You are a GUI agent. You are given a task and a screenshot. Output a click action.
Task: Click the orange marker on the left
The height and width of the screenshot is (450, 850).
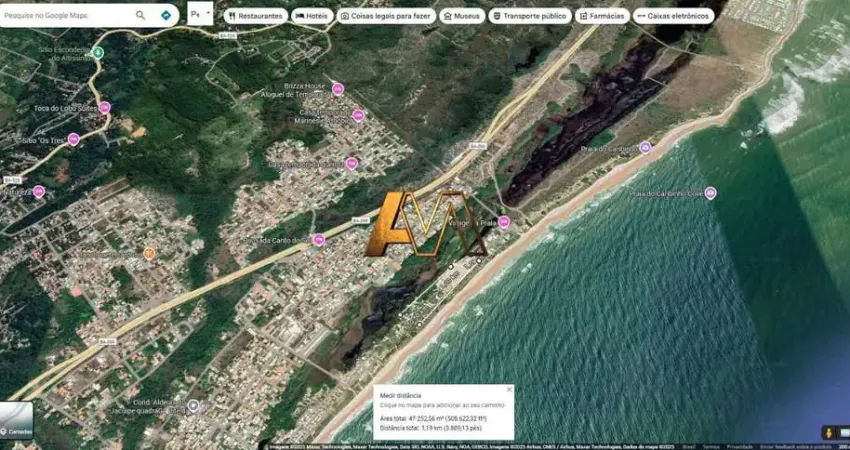[149, 253]
